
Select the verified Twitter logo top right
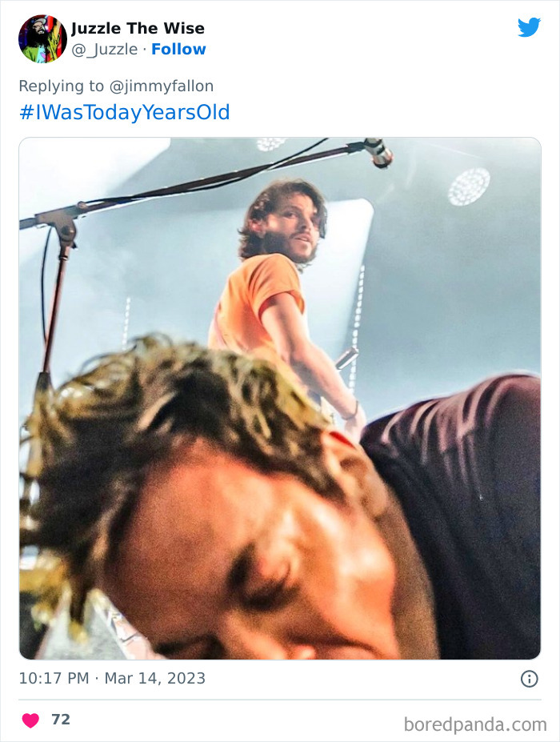pyautogui.click(x=527, y=26)
